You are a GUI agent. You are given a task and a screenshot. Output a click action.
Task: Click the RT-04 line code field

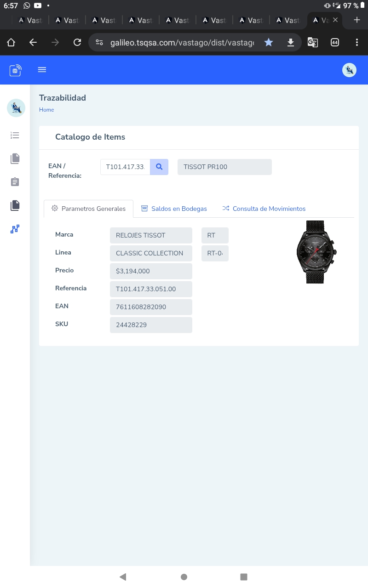click(215, 253)
